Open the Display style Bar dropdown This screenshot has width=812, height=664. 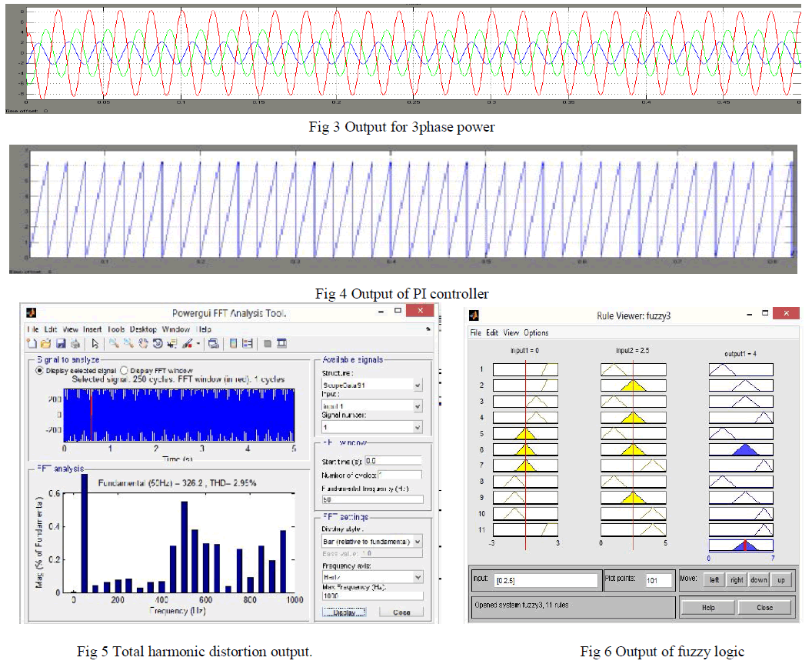tap(418, 542)
